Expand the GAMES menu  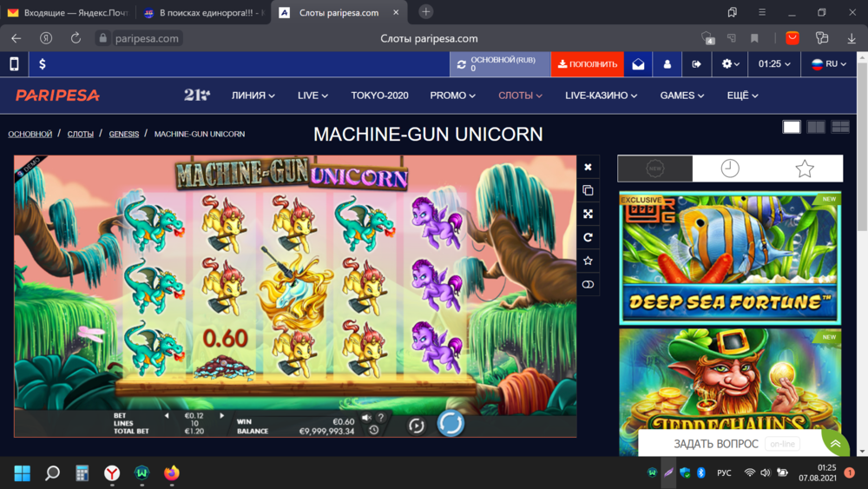click(682, 96)
